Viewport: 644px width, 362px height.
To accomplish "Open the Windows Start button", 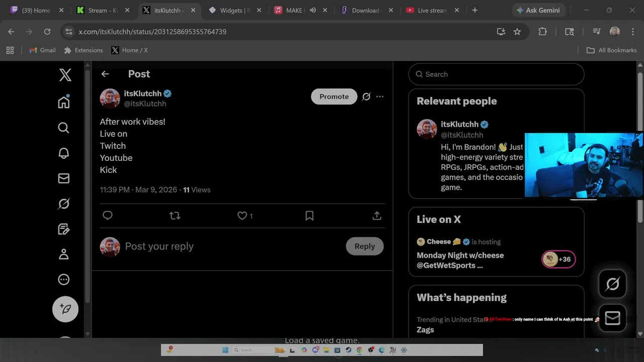I will pyautogui.click(x=225, y=350).
